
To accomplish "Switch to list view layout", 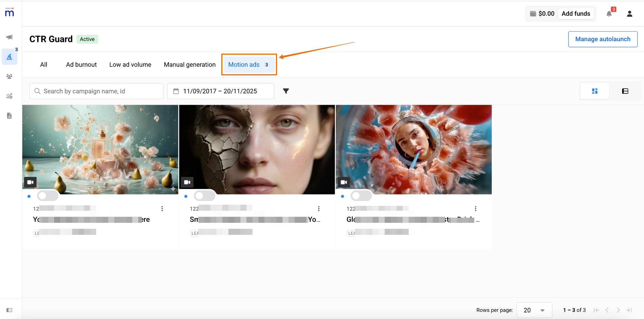I will click(x=625, y=91).
